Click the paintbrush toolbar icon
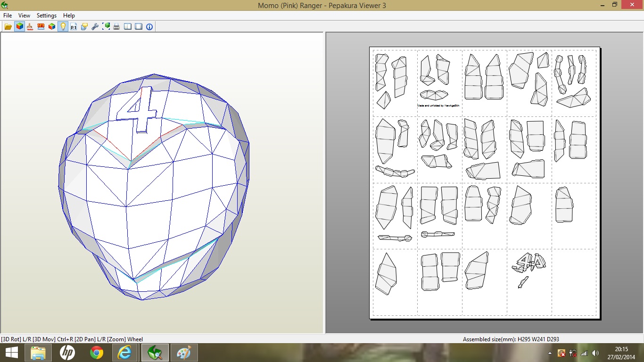Image resolution: width=644 pixels, height=362 pixels. tap(30, 27)
